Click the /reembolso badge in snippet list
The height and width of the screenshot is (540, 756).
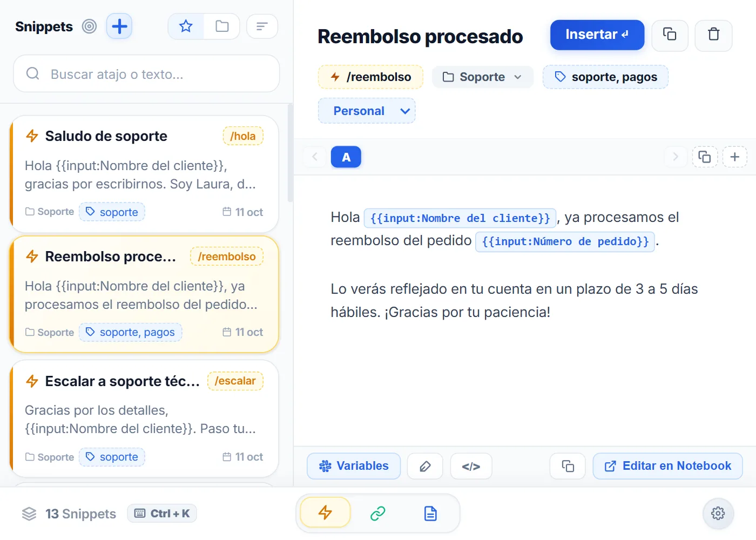(x=227, y=256)
